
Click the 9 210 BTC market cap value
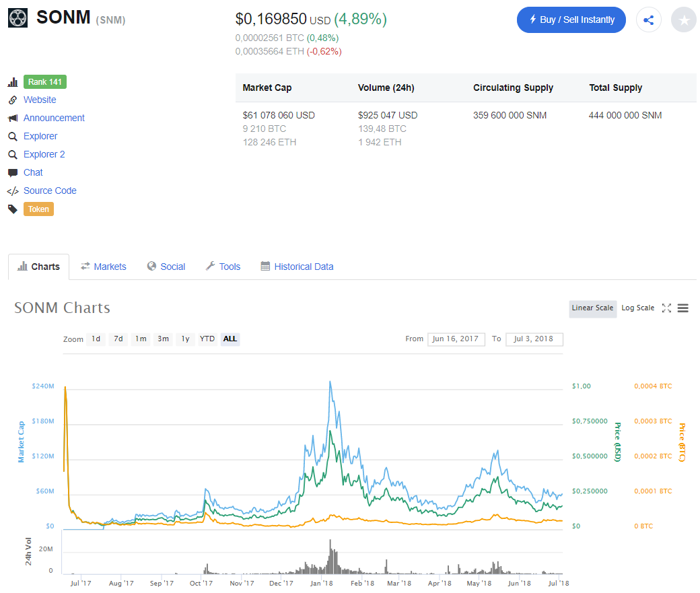tap(265, 129)
